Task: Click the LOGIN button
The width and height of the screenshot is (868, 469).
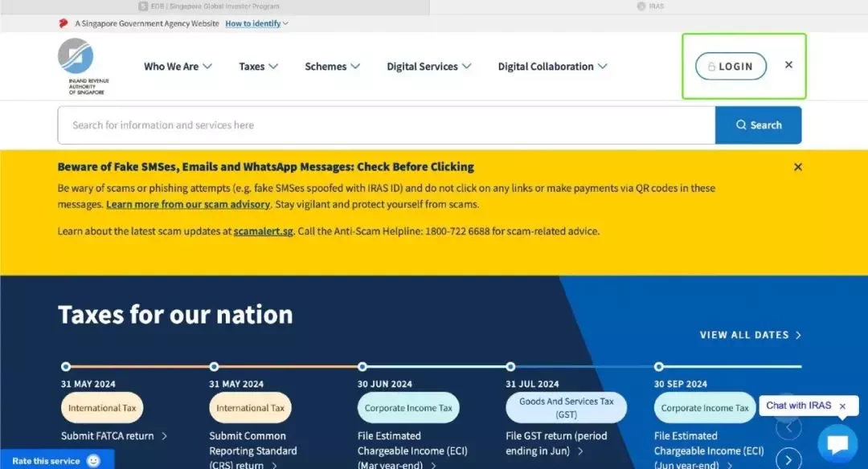Action: click(731, 67)
